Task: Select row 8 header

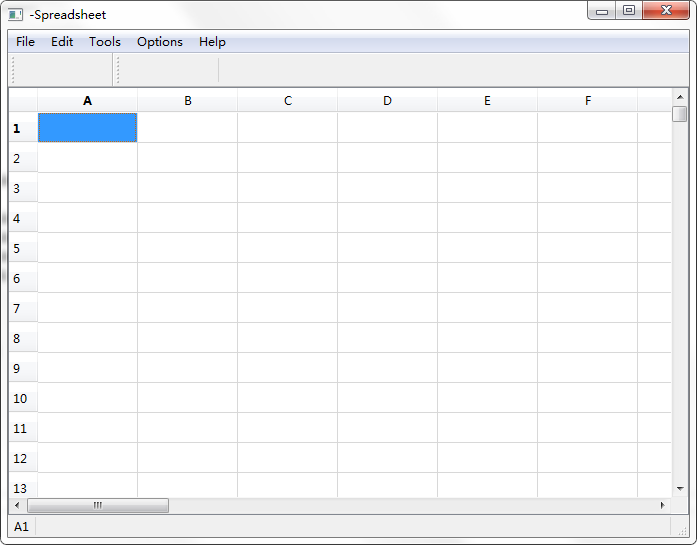Action: (23, 338)
